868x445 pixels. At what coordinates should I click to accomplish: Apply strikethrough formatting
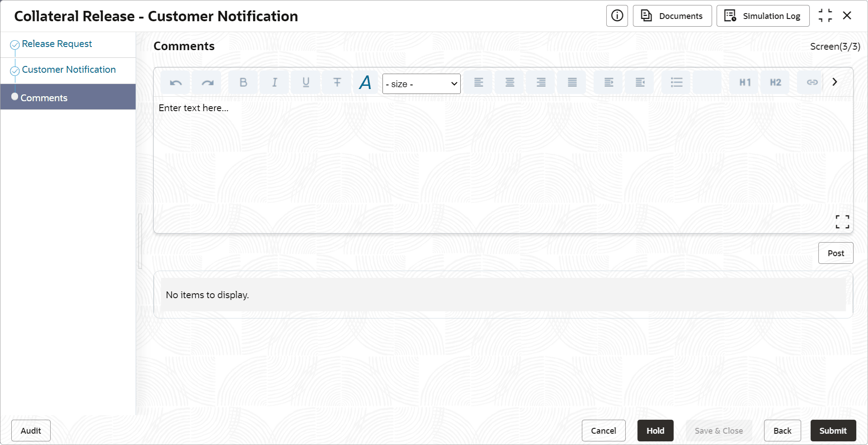[337, 82]
